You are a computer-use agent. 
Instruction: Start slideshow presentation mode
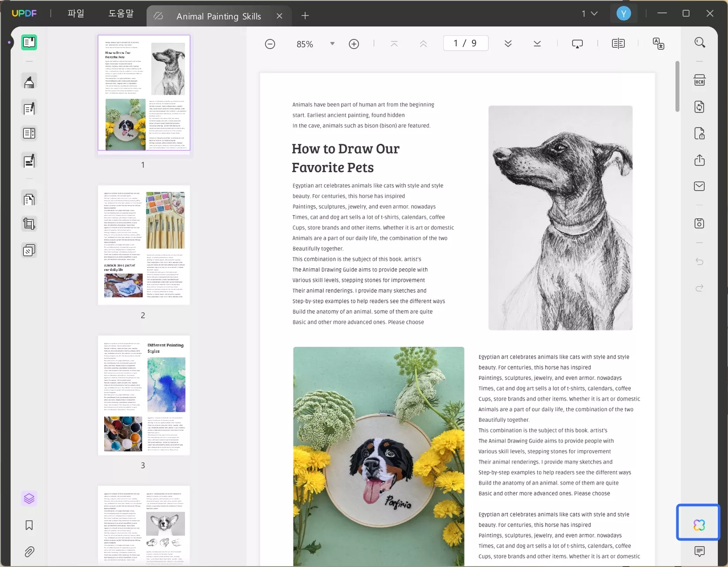pos(577,44)
